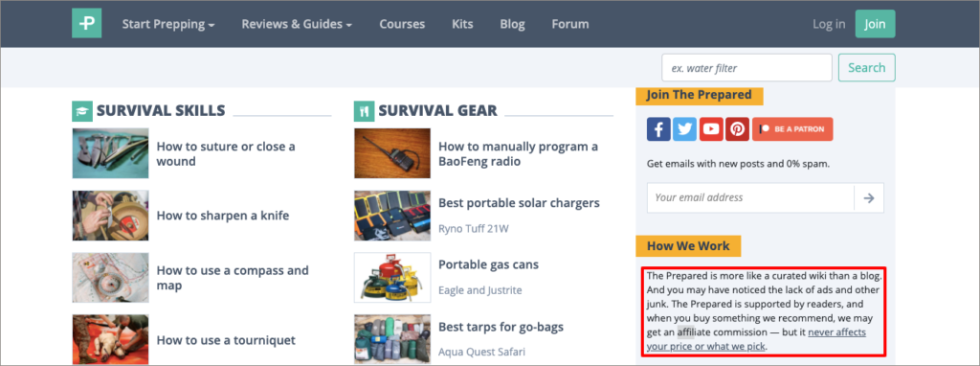Click the suture wound thumbnail image
980x366 pixels.
pos(110,153)
